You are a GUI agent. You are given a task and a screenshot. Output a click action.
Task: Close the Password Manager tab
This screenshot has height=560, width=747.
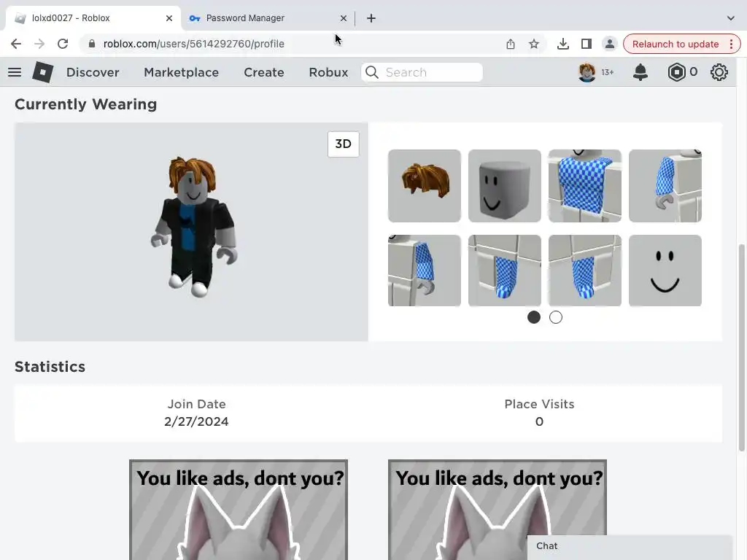(344, 18)
